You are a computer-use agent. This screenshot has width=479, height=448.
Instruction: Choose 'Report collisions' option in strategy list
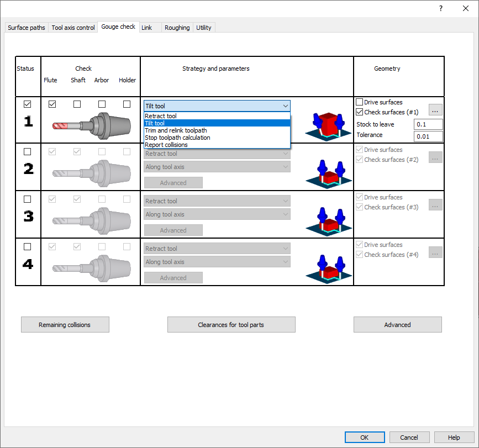coord(166,145)
